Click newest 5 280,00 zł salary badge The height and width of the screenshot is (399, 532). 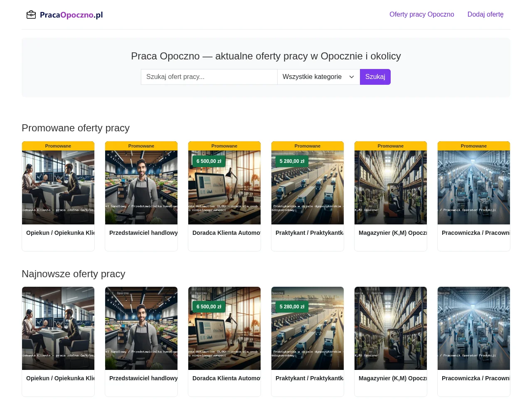[292, 307]
